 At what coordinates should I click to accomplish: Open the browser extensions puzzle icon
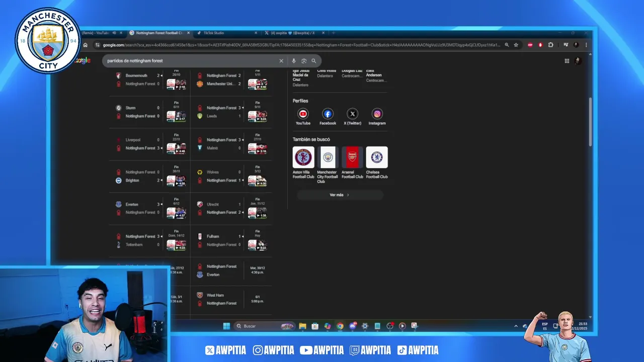coord(550,45)
